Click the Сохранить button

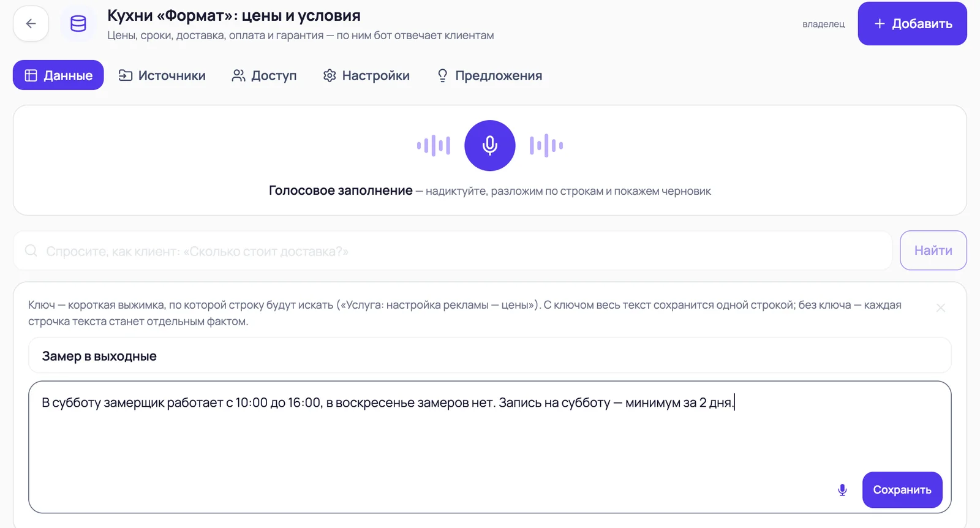[x=902, y=490]
